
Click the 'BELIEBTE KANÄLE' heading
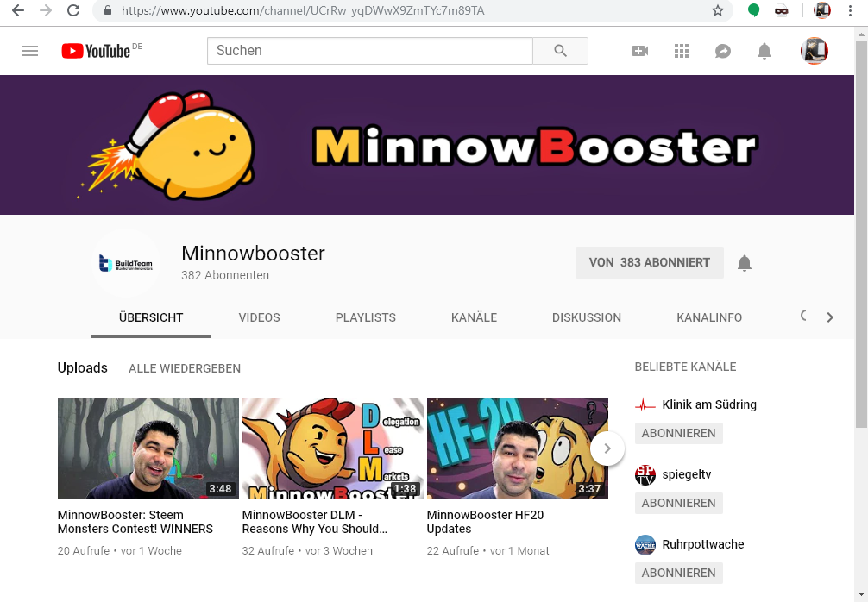(x=685, y=367)
